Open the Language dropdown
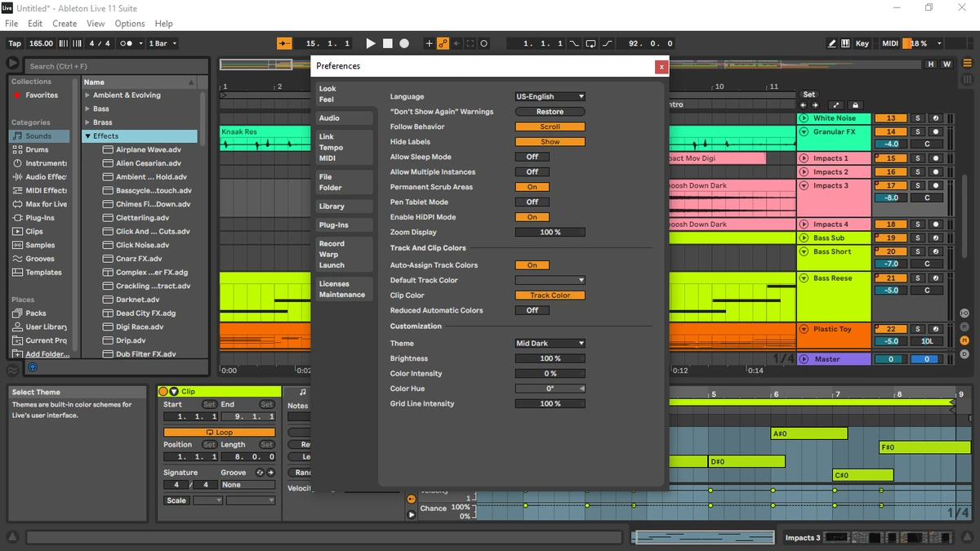The width and height of the screenshot is (980, 551). (550, 96)
